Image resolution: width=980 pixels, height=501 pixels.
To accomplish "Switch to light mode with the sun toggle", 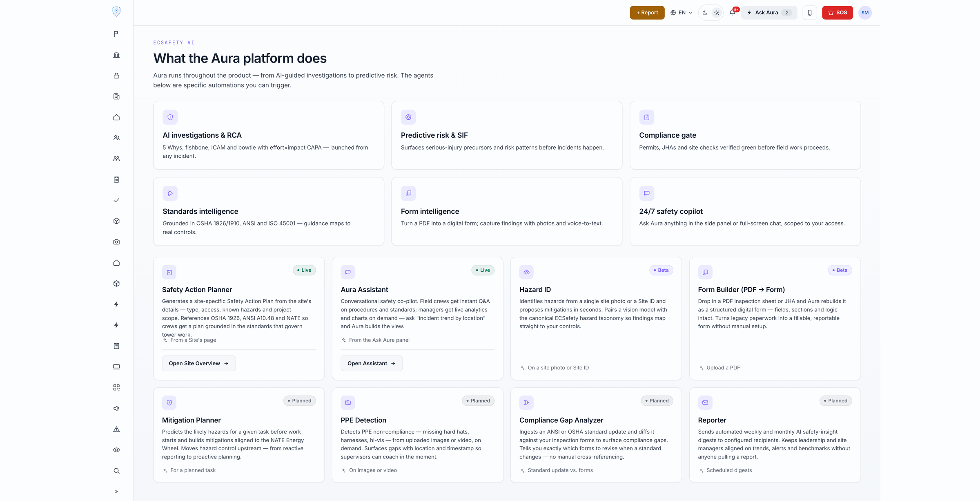I will pyautogui.click(x=717, y=13).
